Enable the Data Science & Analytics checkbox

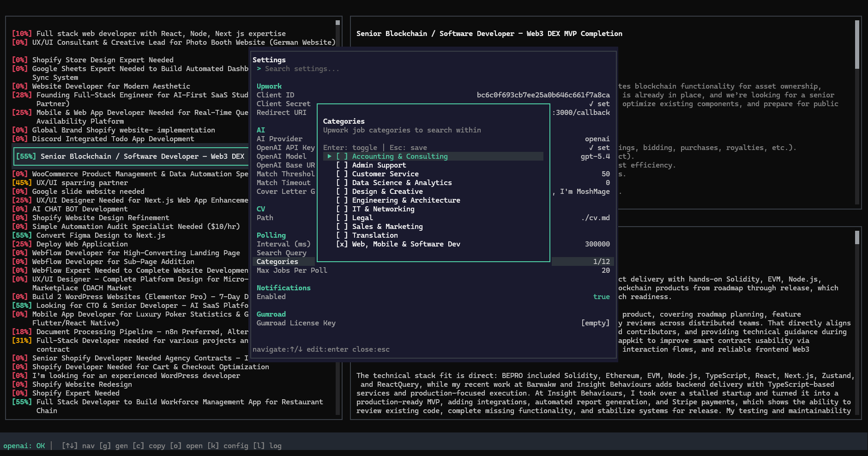[342, 183]
